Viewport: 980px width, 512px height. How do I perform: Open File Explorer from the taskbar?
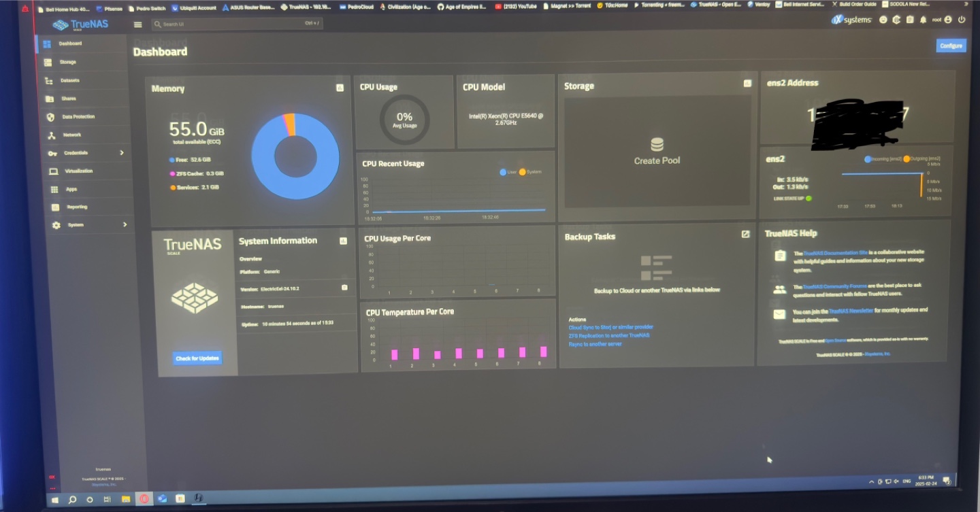(125, 499)
